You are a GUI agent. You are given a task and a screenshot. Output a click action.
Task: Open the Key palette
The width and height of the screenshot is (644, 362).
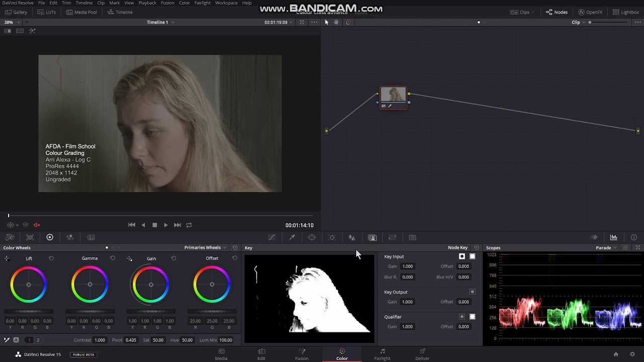pyautogui.click(x=372, y=237)
